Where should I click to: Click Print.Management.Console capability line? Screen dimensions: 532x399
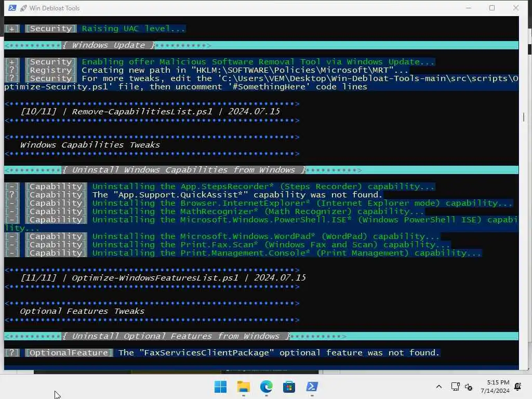point(287,253)
